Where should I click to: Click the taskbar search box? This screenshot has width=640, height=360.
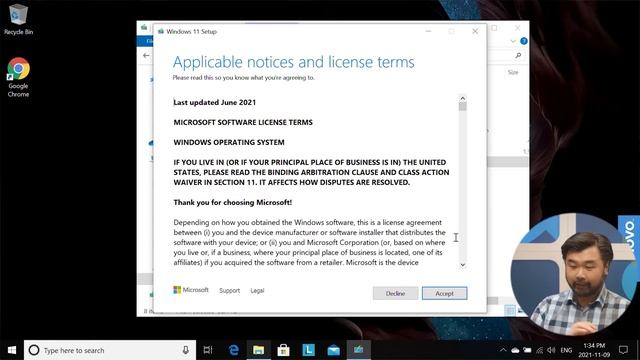click(110, 350)
